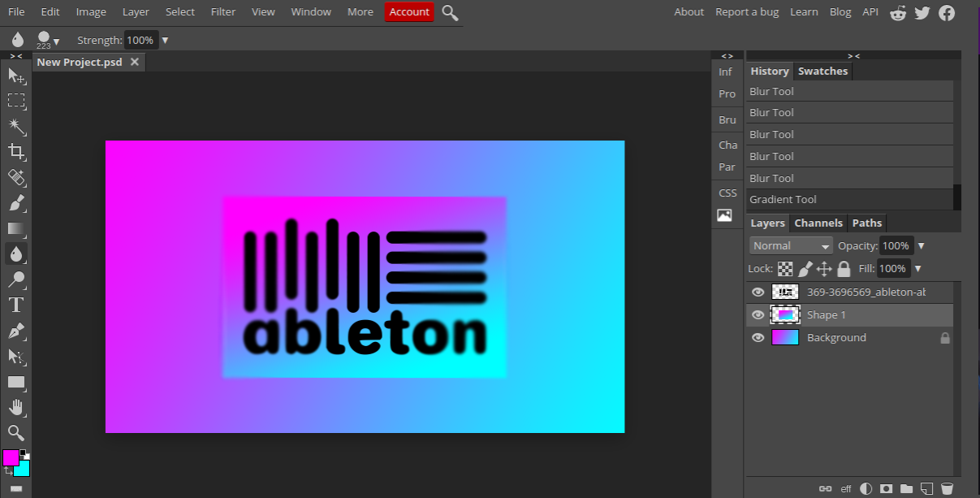Screen dimensions: 980x498
Task: Switch to the Channels tab
Action: point(818,223)
